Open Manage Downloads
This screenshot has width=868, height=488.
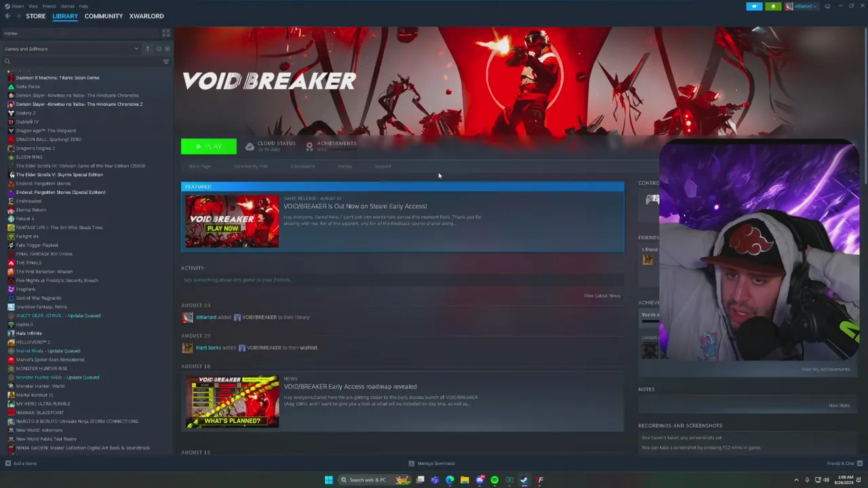coord(431,464)
